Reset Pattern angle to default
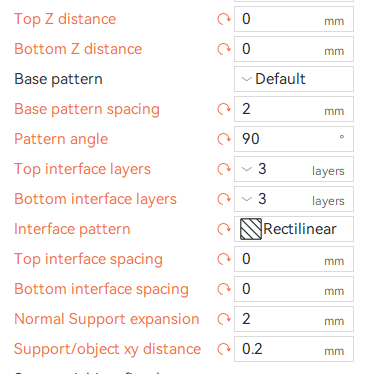The image size is (365, 374). 224,139
